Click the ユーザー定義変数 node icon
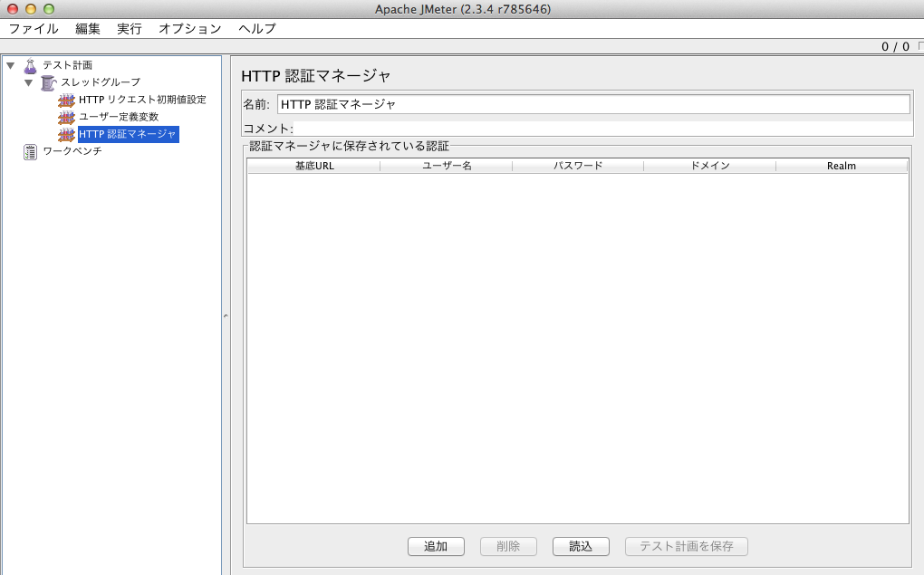This screenshot has height=575, width=924. tap(66, 117)
